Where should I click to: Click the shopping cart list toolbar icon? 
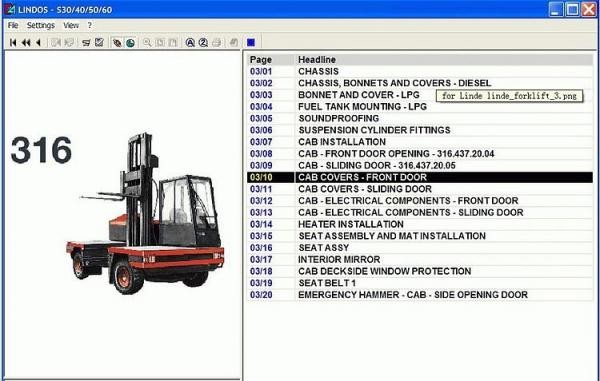point(86,42)
